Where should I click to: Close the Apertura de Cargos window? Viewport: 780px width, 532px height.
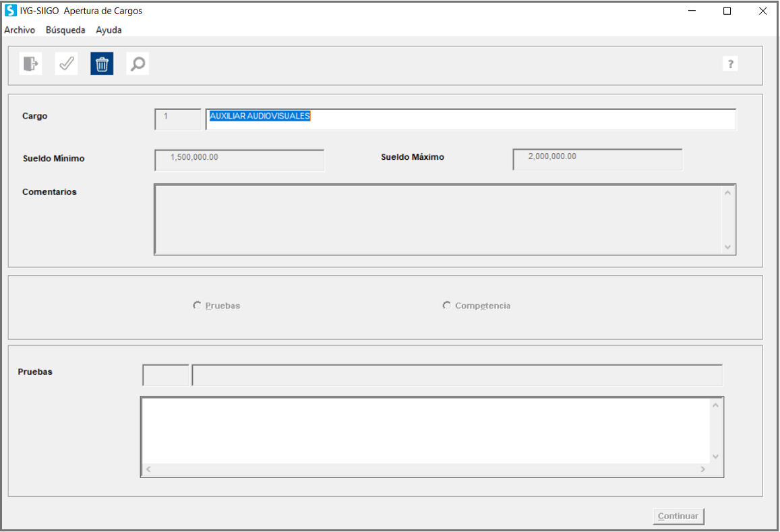762,11
